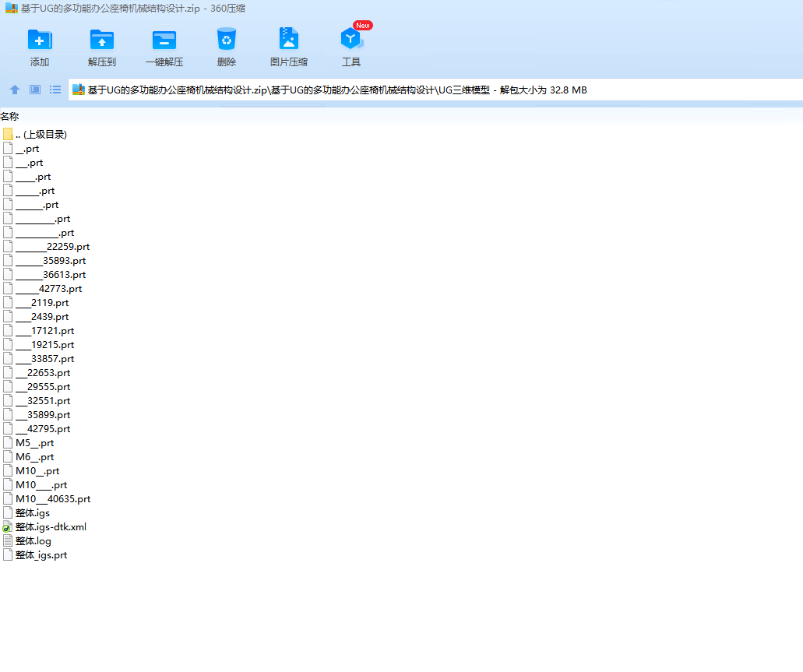The image size is (803, 672).
Task: Click the xml file icon of 整体.igs-dtk.xml
Action: 7,527
